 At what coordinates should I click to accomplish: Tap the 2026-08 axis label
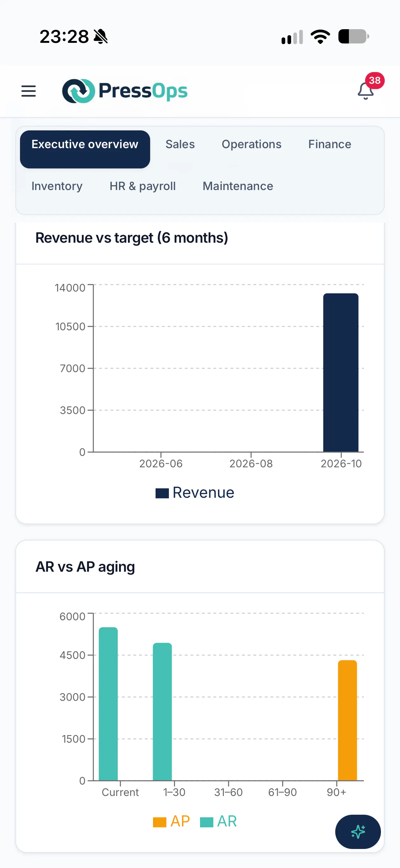click(251, 464)
